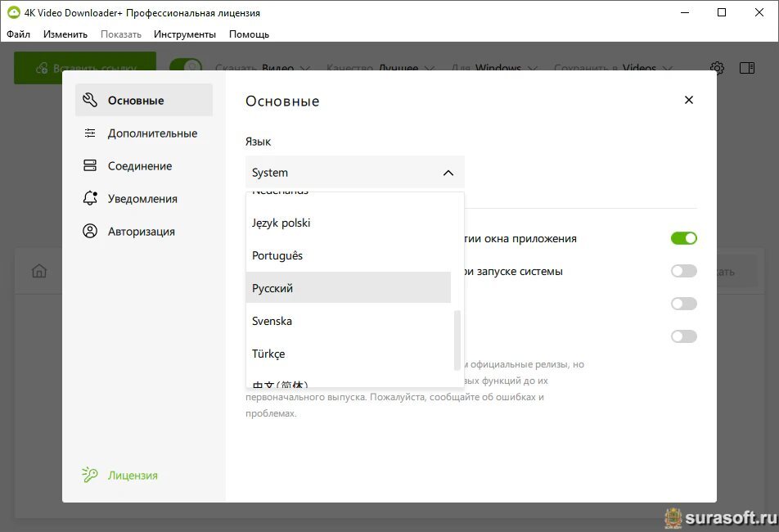Click the key icon beside Лицензия

[x=90, y=475]
